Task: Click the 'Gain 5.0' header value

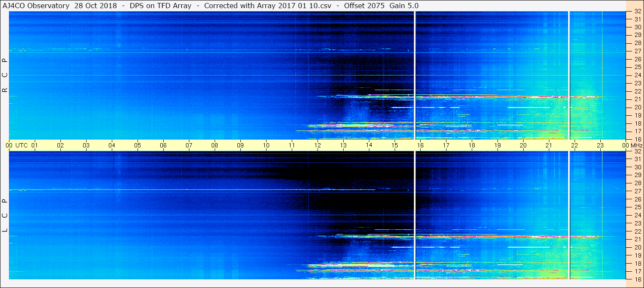Action: point(404,6)
